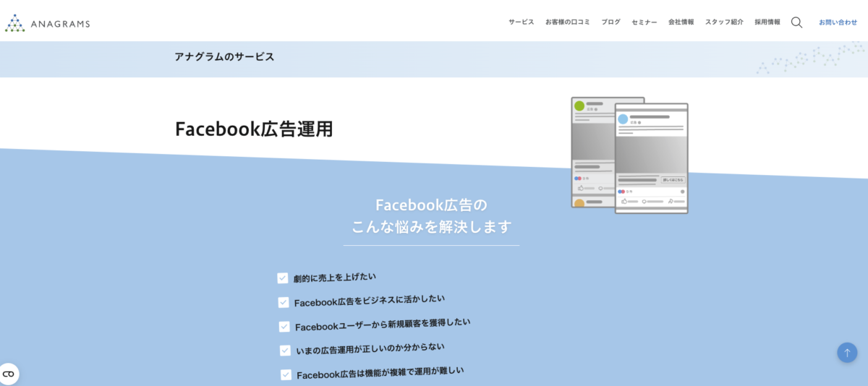Click the アナグラムのサービス breadcrumb heading
The image size is (868, 386).
click(224, 56)
